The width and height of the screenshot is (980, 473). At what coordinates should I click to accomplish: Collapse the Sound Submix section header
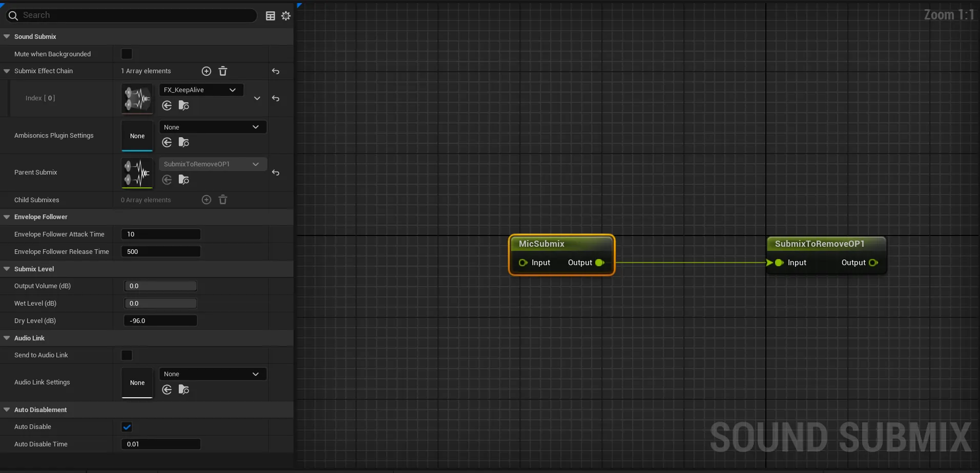click(x=6, y=36)
